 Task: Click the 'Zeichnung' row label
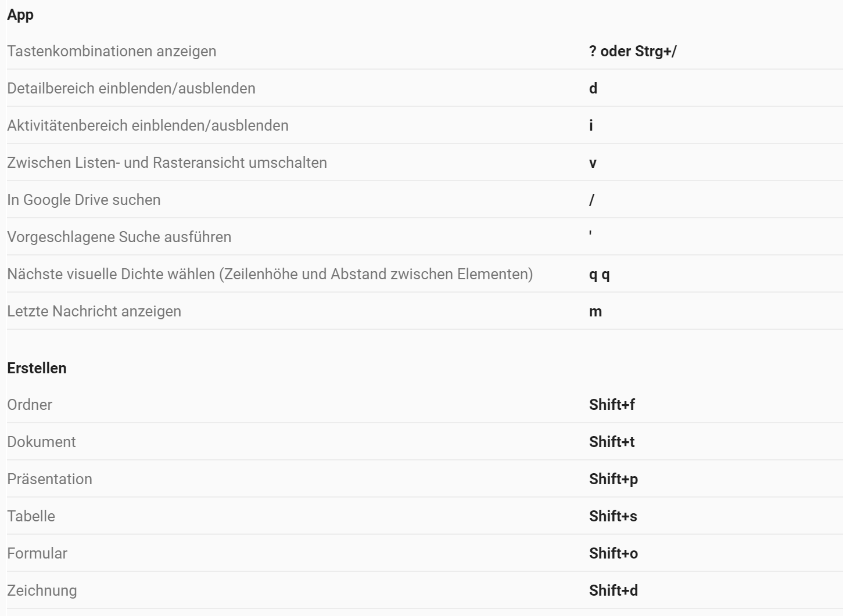pyautogui.click(x=42, y=590)
